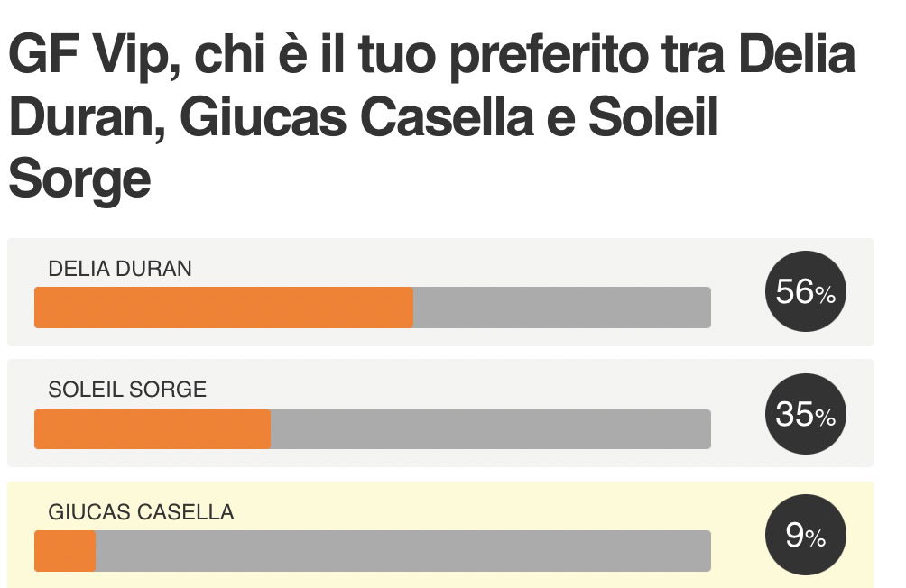906x588 pixels.
Task: Choose the Soleil Sorge poll option row
Action: [440, 413]
